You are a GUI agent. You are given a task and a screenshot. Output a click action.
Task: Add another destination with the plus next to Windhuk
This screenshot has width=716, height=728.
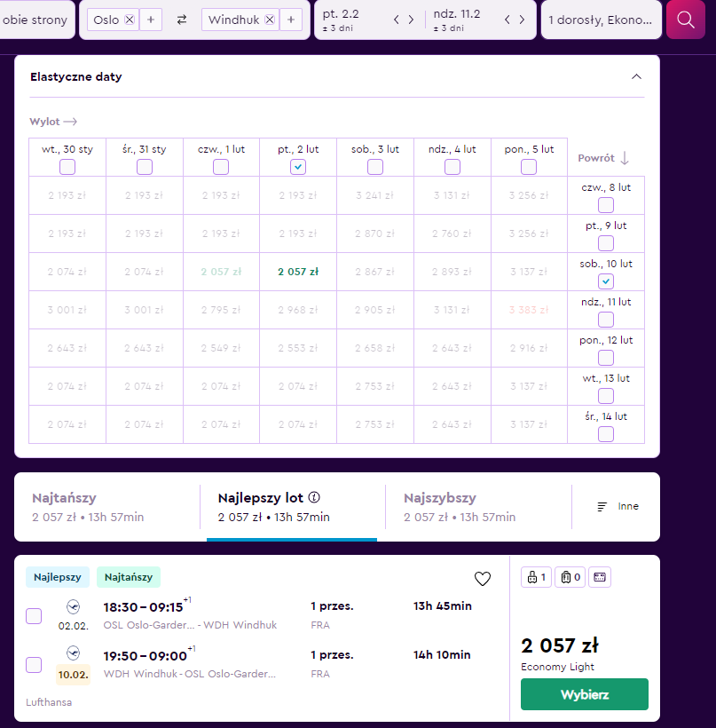(291, 20)
